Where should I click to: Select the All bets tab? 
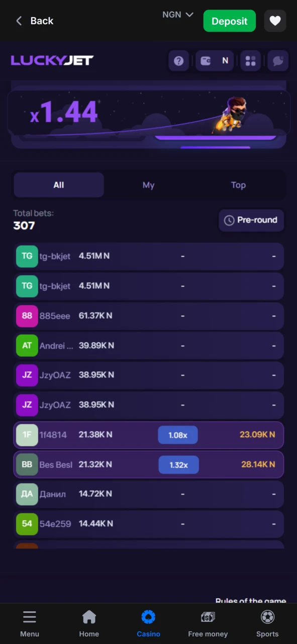click(x=58, y=185)
